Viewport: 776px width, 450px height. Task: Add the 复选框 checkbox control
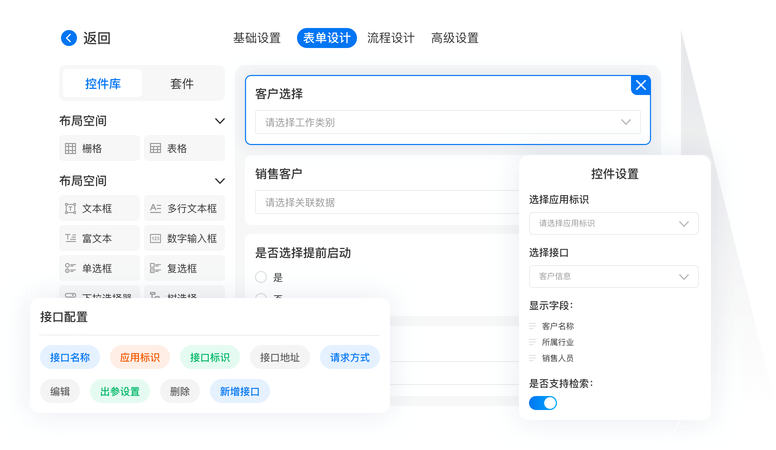tap(184, 269)
